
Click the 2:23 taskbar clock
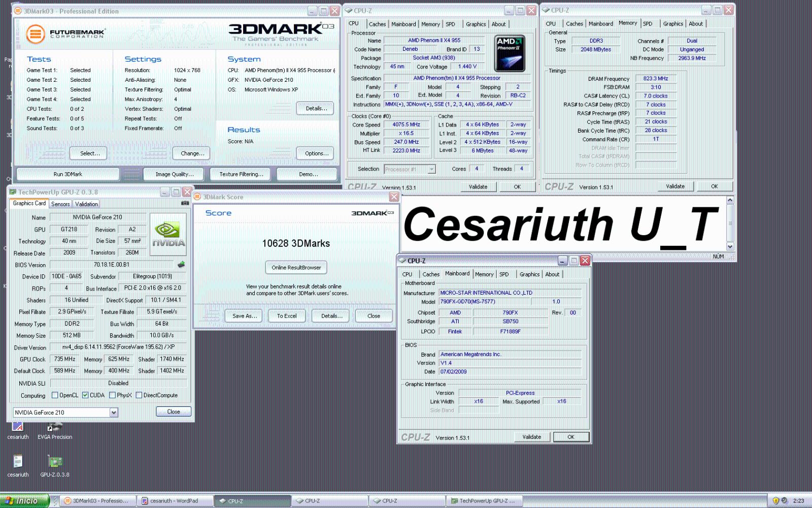point(798,501)
